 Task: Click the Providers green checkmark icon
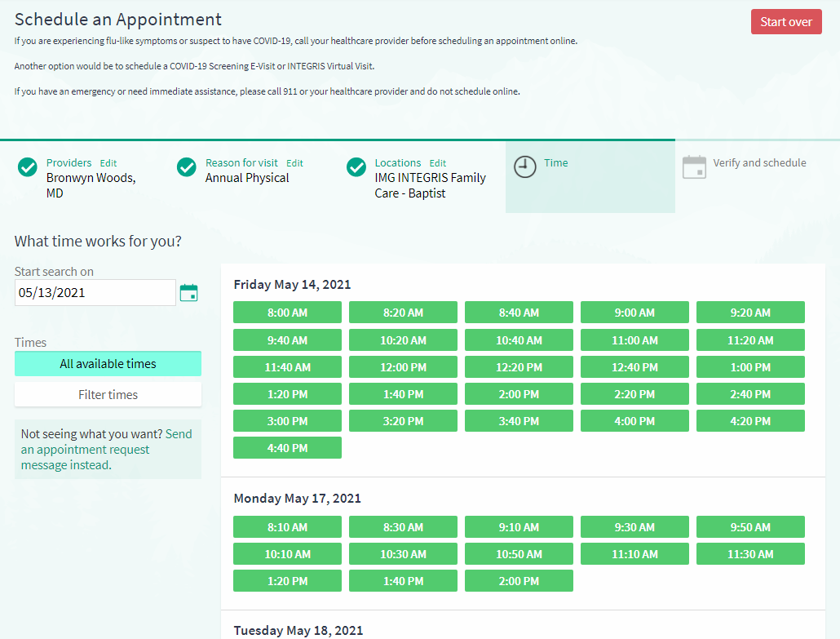click(28, 167)
